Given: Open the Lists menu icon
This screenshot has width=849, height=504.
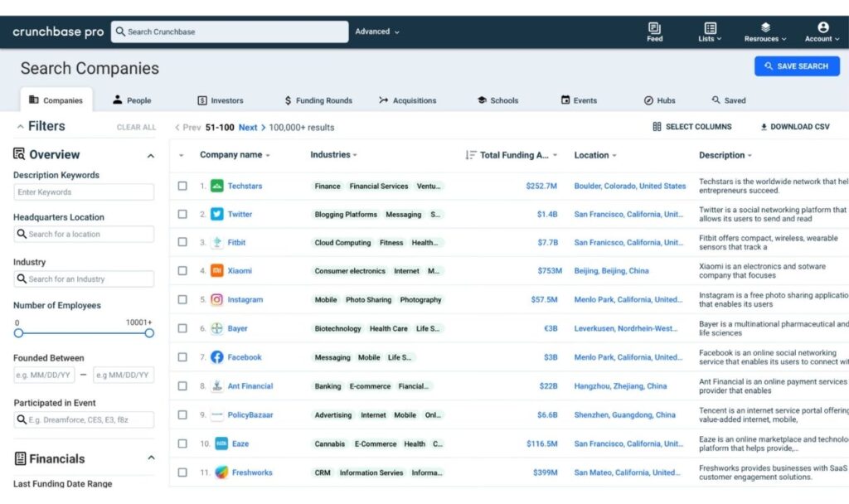Looking at the screenshot, I should 710,27.
